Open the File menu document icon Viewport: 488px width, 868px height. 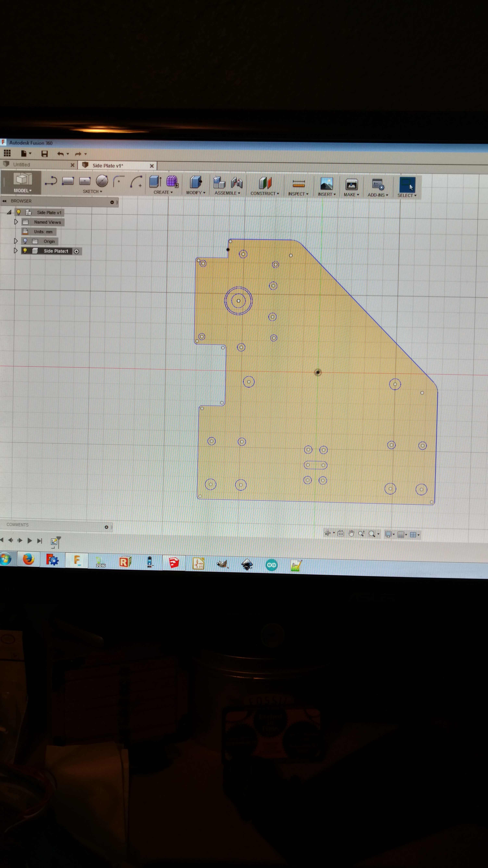[24, 154]
